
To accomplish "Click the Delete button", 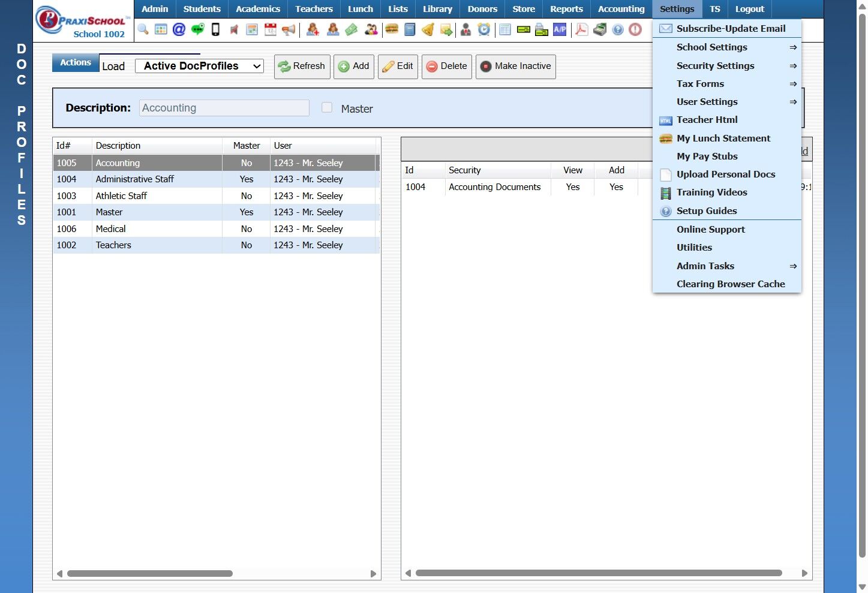I will (x=446, y=67).
